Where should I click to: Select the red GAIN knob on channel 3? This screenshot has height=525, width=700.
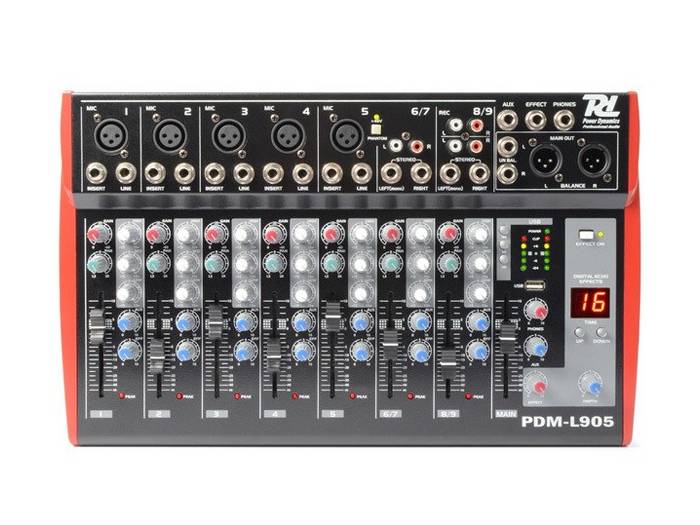(x=214, y=233)
